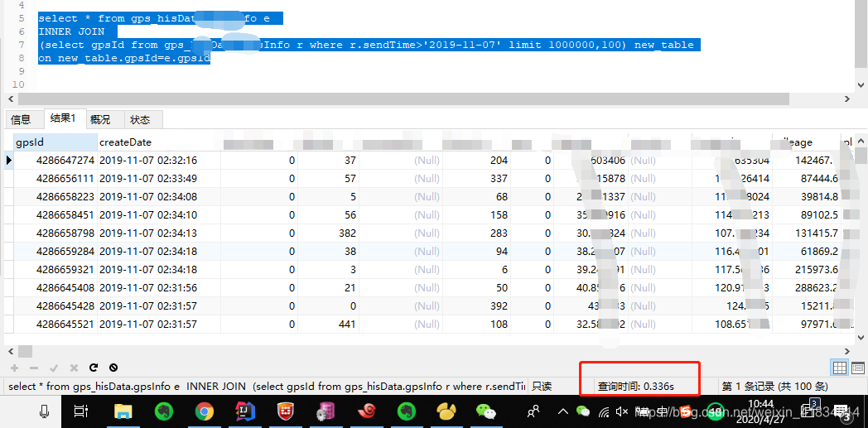
Task: Open the first Evernote elephant taskbar icon
Action: coord(164,411)
